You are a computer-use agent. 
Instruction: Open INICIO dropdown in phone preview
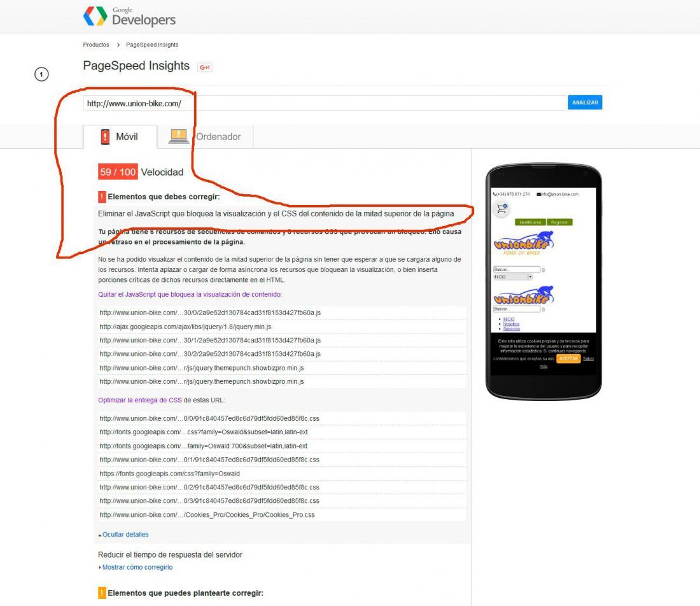(513, 277)
